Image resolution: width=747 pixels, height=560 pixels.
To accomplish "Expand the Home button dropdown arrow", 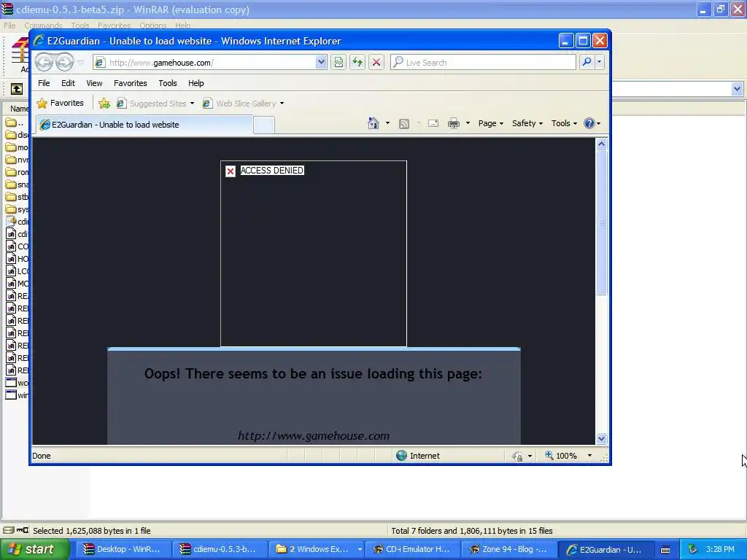I will [388, 123].
